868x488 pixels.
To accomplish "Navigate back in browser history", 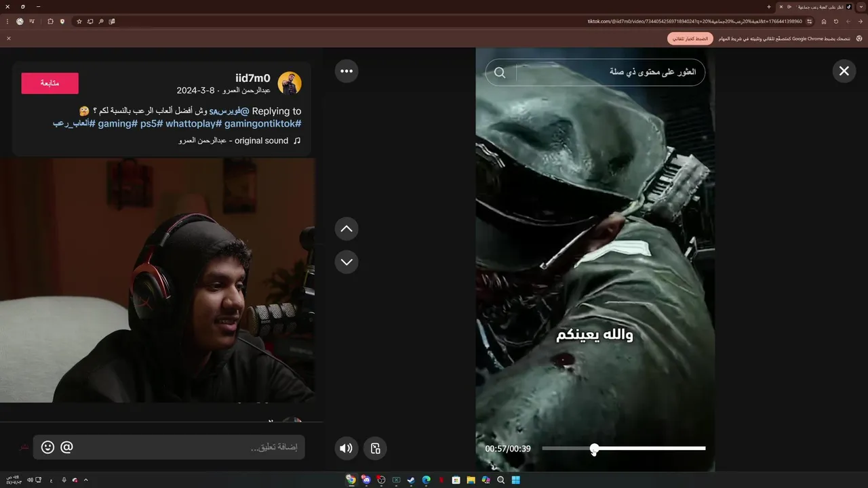I will tap(859, 21).
